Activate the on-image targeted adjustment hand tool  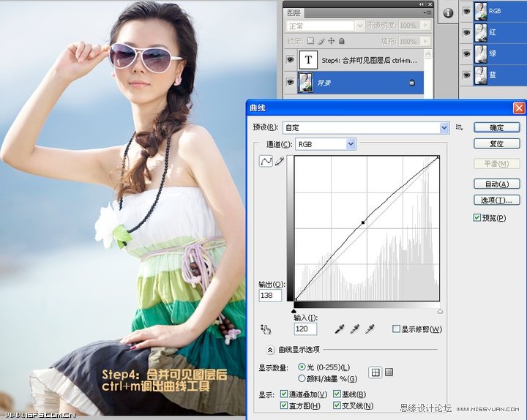(266, 329)
